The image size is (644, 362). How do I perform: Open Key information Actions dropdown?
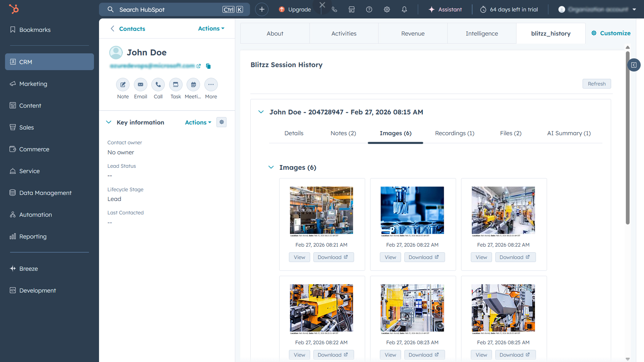point(198,122)
